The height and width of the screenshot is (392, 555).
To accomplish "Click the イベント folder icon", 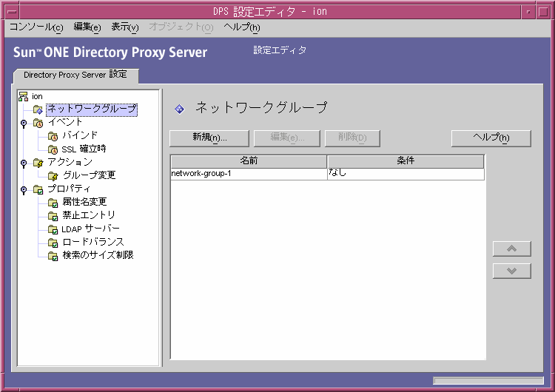I will coord(38,123).
